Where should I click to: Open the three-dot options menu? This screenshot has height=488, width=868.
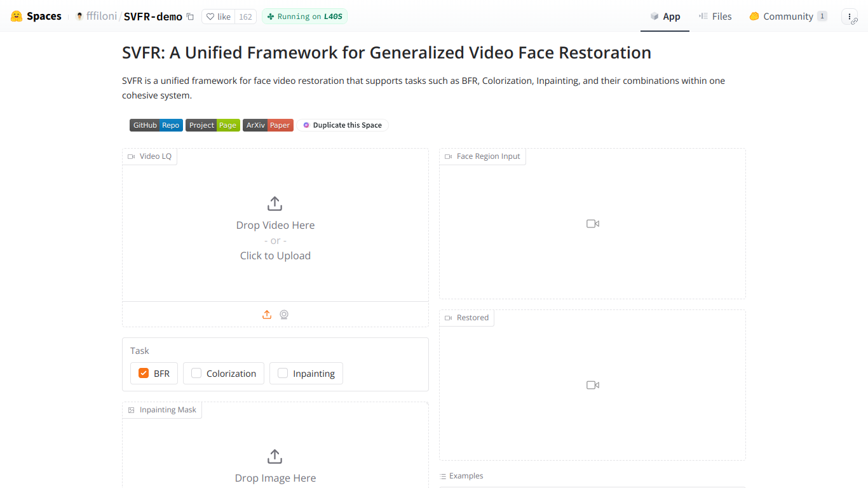click(850, 17)
